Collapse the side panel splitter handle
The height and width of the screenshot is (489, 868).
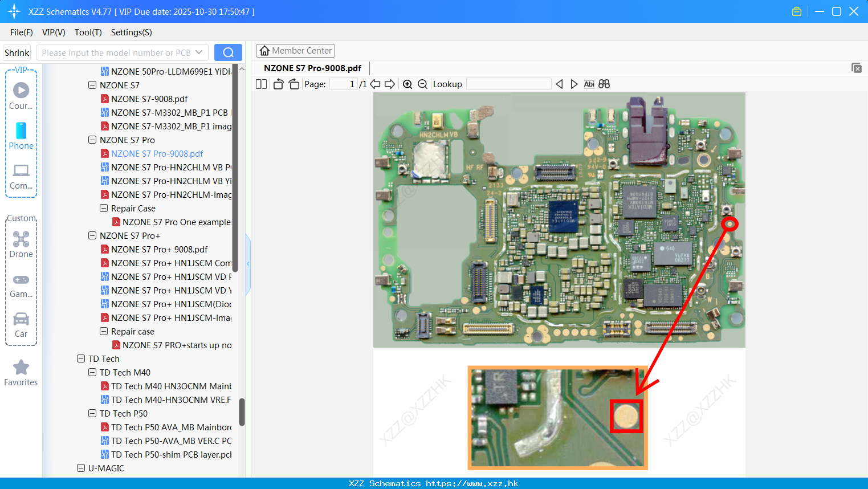click(x=248, y=264)
